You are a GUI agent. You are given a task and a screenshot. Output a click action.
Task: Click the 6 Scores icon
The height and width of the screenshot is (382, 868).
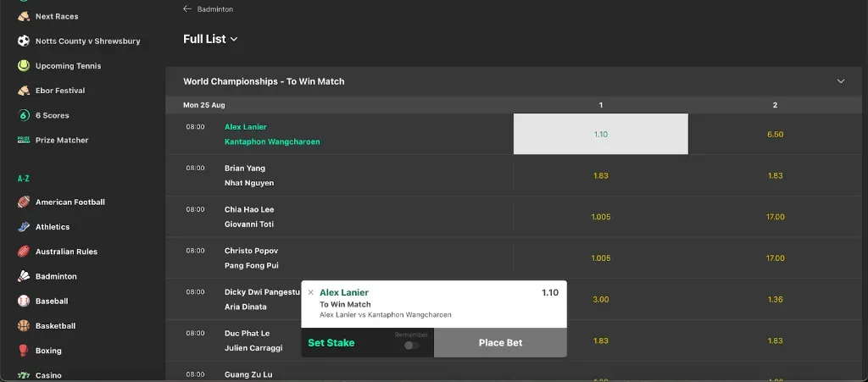(24, 115)
